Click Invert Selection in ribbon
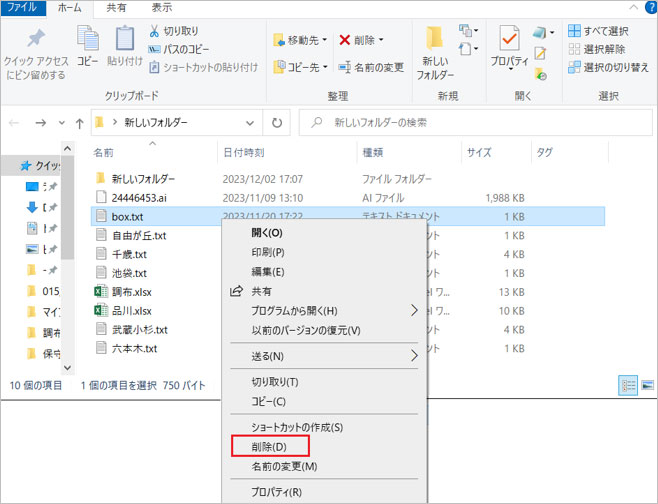 (608, 67)
